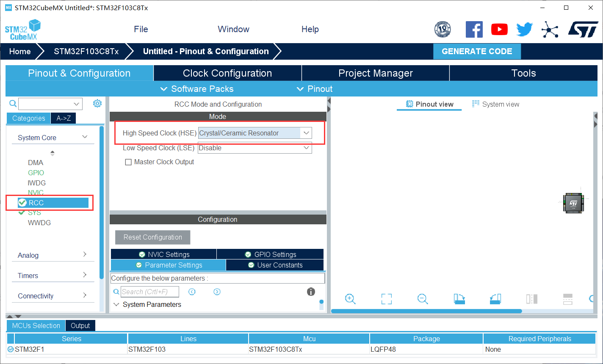Flip the chip horizontally
This screenshot has width=603, height=364.
(x=532, y=299)
